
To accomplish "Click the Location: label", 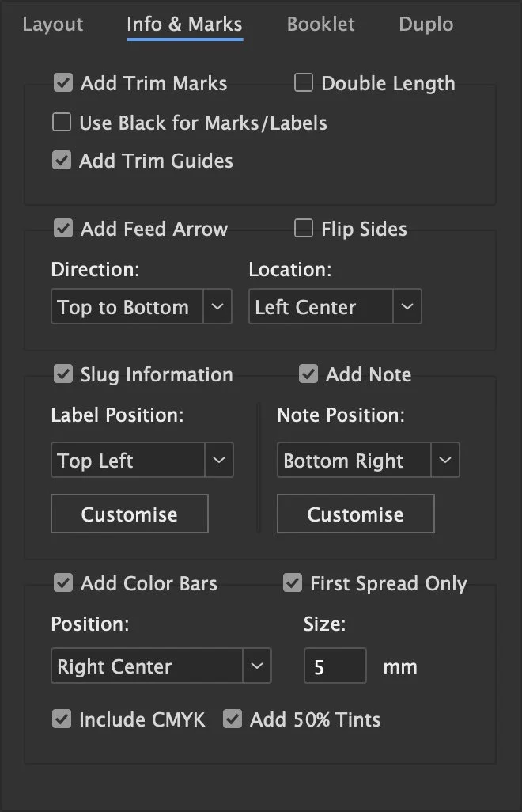I will click(x=290, y=270).
